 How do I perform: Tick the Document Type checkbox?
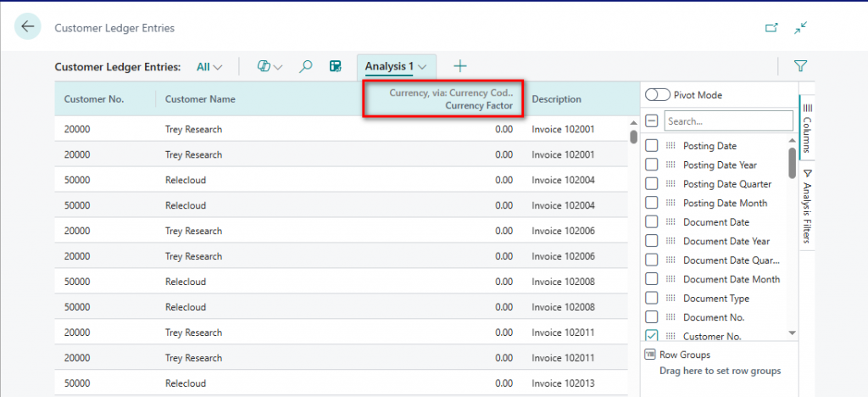(652, 299)
